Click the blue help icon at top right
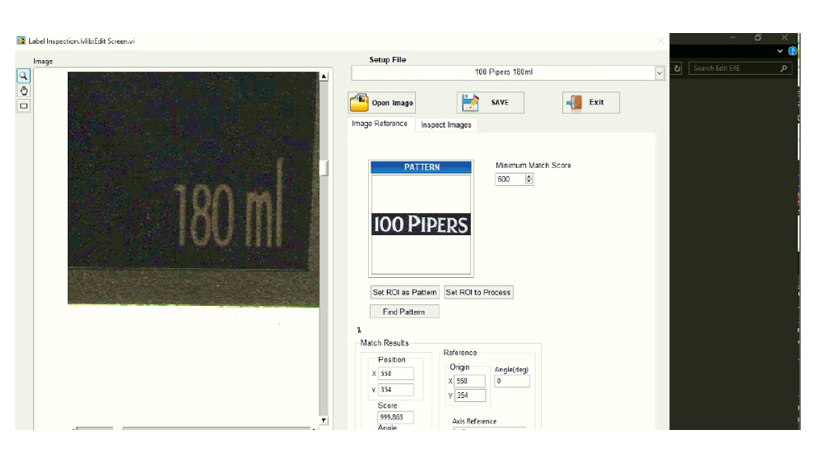Viewport: 817px width, 468px height. [792, 51]
